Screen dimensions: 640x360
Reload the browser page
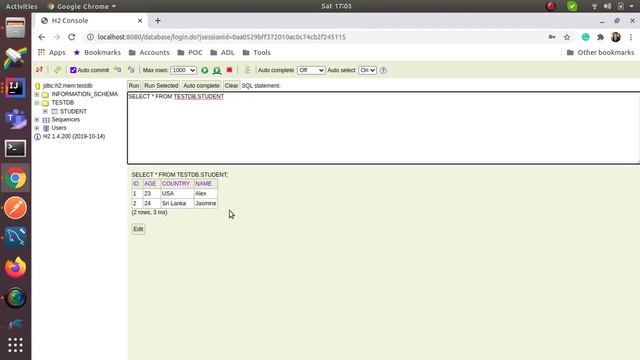click(x=71, y=37)
